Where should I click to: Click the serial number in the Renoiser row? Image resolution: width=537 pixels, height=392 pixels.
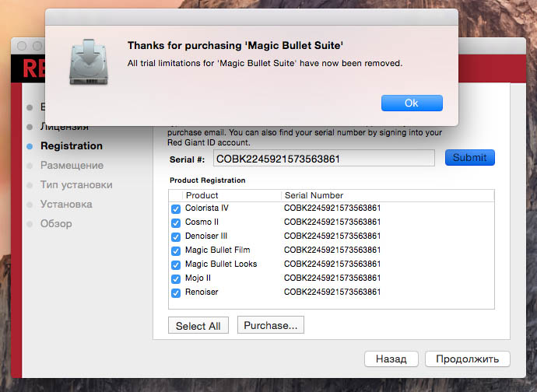point(332,292)
